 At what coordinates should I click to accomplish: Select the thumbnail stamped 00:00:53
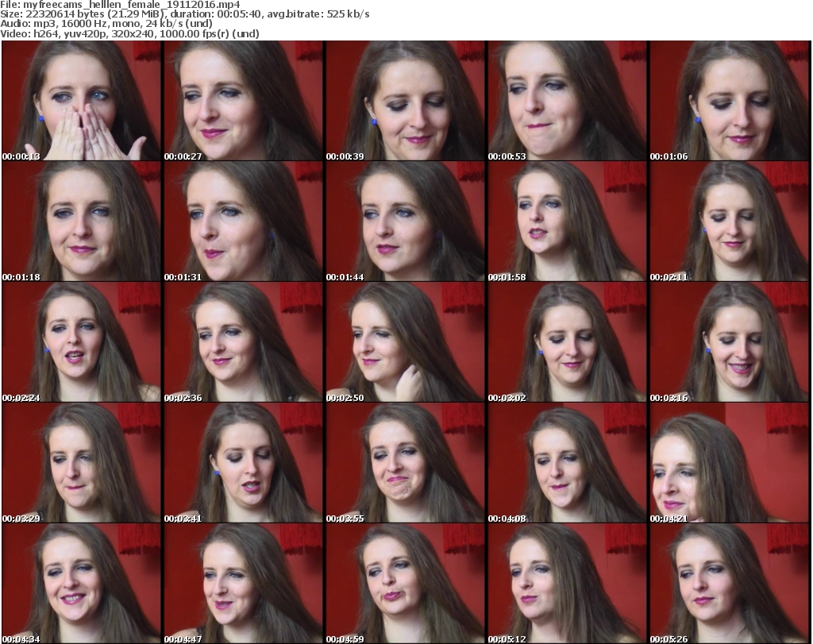[567, 101]
